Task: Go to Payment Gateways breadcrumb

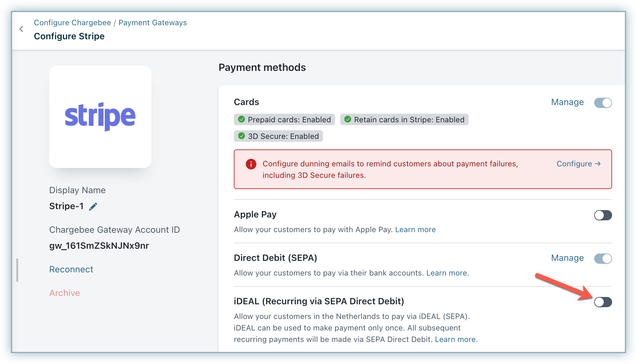Action: click(x=152, y=23)
